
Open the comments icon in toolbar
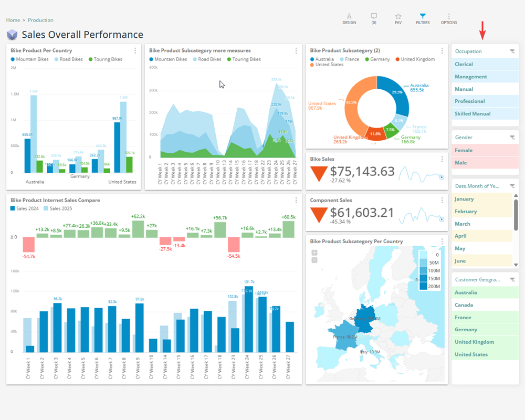tap(374, 17)
